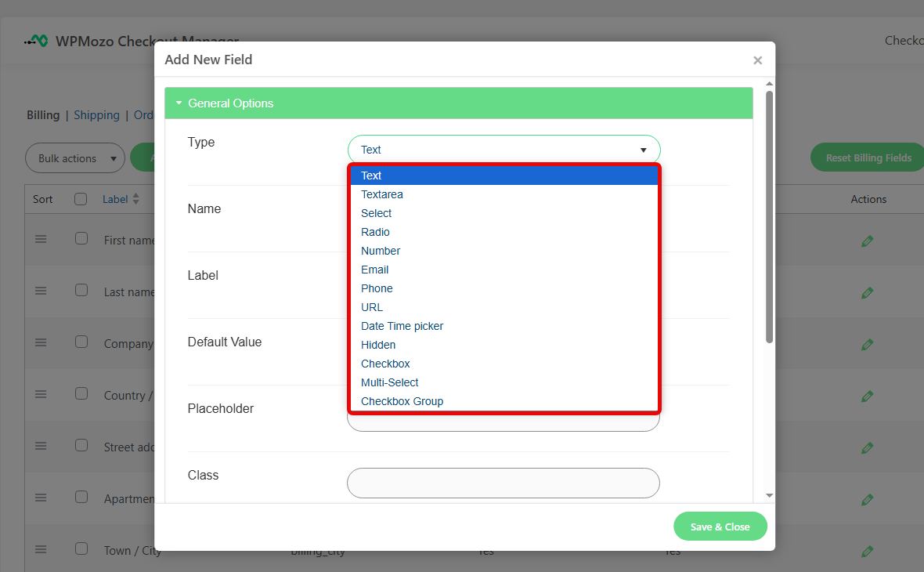
Task: Click the edit pencil in the Street address row
Action: coord(867,448)
